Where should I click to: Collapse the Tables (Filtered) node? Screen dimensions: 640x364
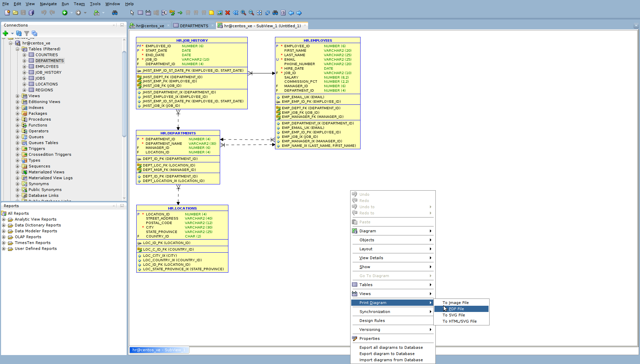(18, 49)
